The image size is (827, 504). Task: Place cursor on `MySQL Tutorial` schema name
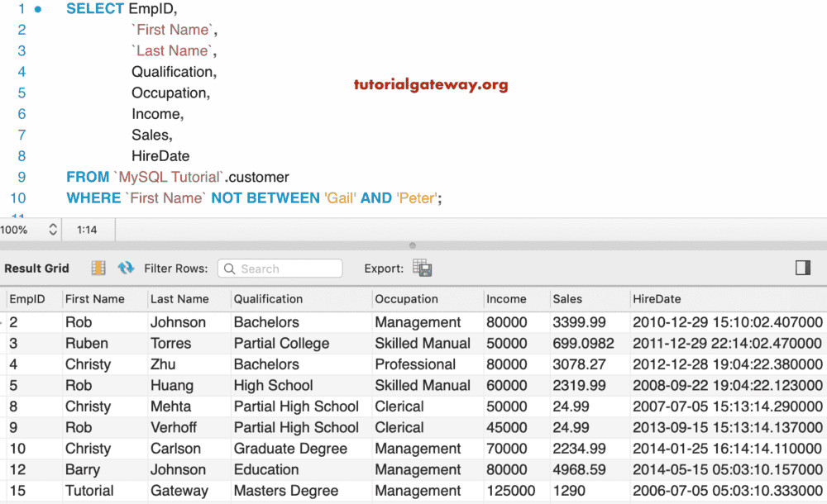click(169, 177)
